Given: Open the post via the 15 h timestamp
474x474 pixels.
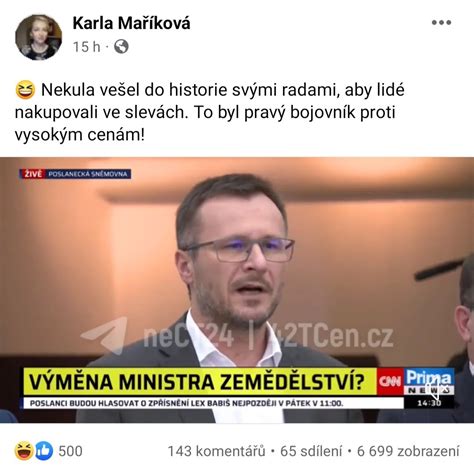Looking at the screenshot, I should click(86, 47).
